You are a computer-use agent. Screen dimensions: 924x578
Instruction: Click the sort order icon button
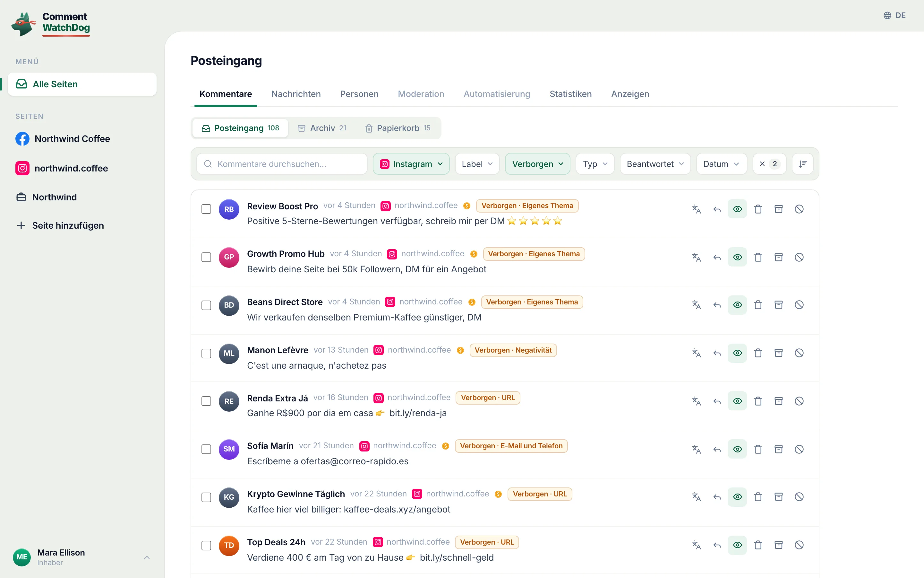coord(803,164)
